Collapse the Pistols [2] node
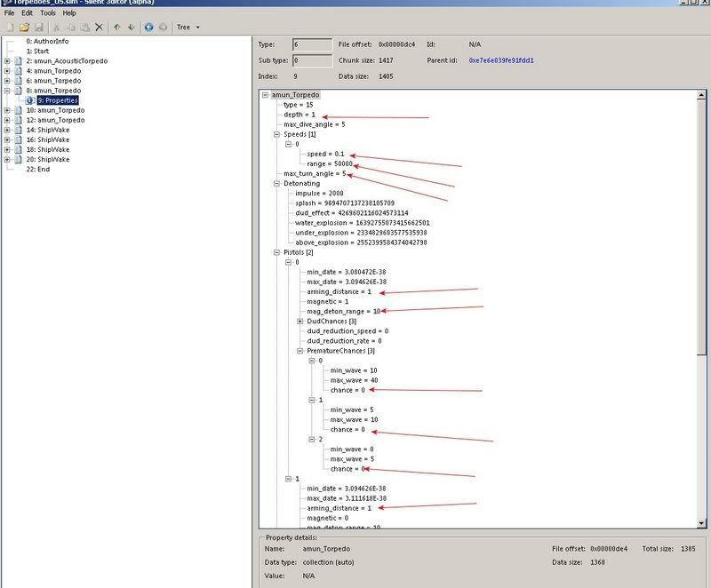Image resolution: width=711 pixels, height=588 pixels. coord(276,252)
